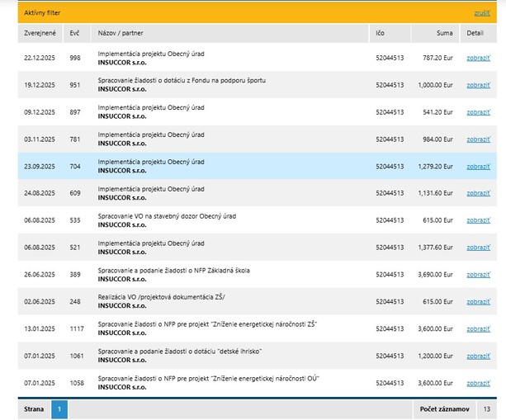Open 'zobraziť' for record Evč 951

pos(478,85)
